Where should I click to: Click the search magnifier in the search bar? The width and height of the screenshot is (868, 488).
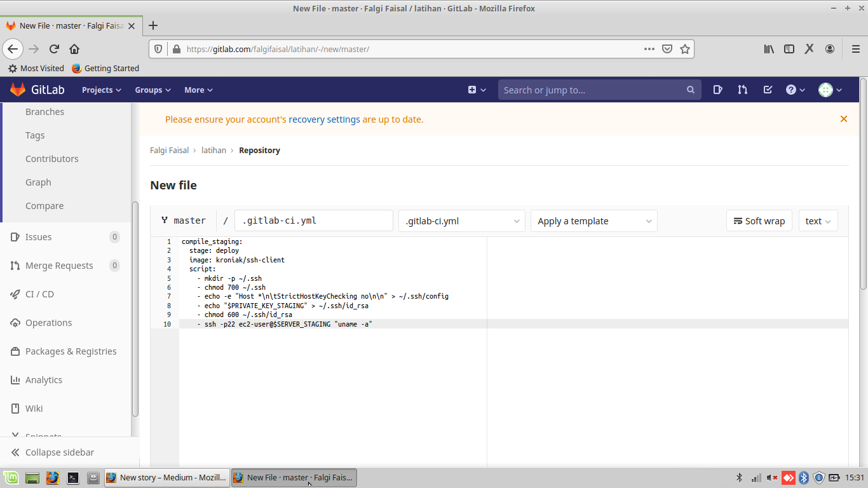(690, 90)
